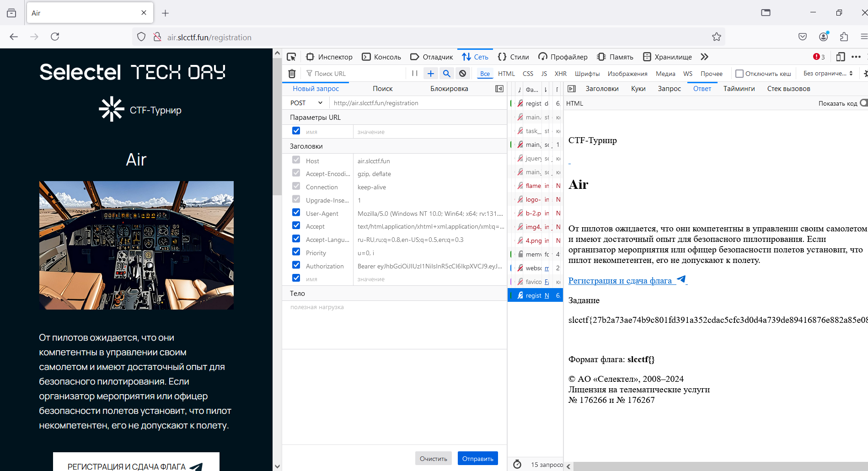Open the throttling 'Без ограниче...' dropdown
The height and width of the screenshot is (471, 868).
click(828, 73)
